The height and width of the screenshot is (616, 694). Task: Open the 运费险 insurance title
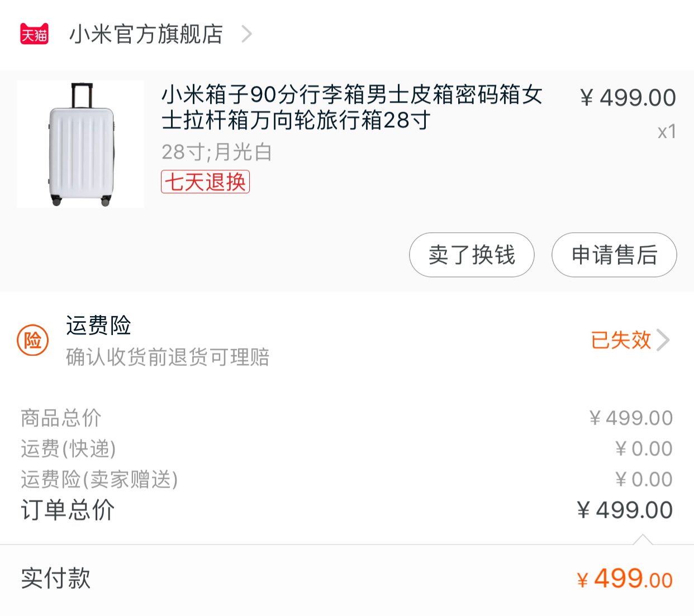tap(98, 326)
